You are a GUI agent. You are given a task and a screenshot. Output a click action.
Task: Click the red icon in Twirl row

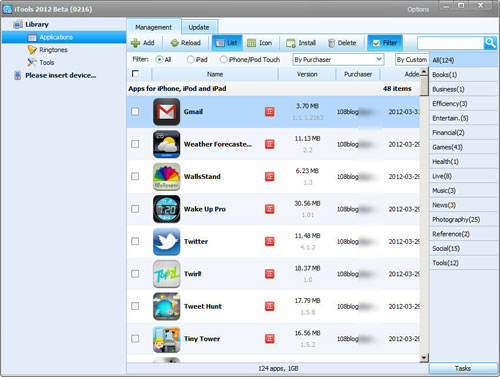pos(270,274)
